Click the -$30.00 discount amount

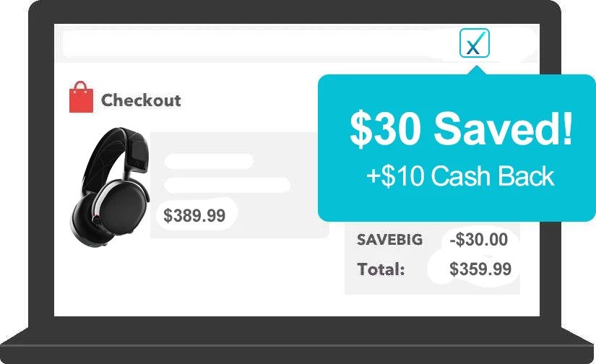coord(478,240)
